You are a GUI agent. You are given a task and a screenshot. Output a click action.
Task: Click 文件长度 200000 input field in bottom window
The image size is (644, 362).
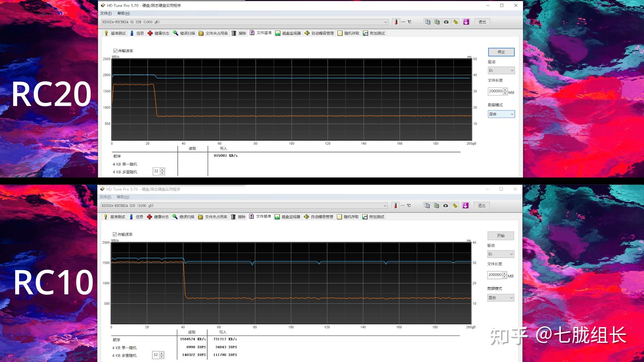coord(495,275)
